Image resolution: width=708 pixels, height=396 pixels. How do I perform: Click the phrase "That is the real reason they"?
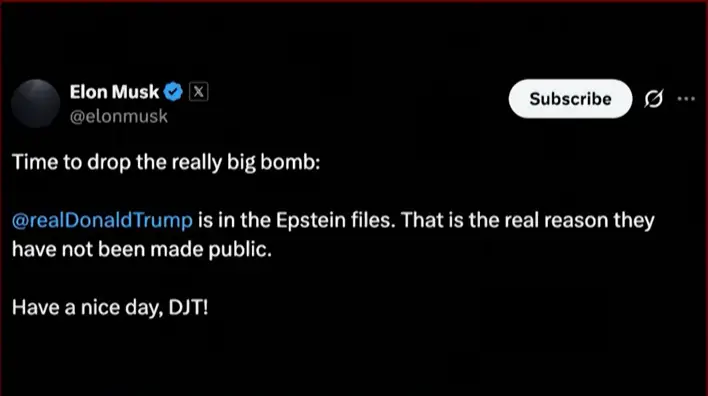[527, 220]
